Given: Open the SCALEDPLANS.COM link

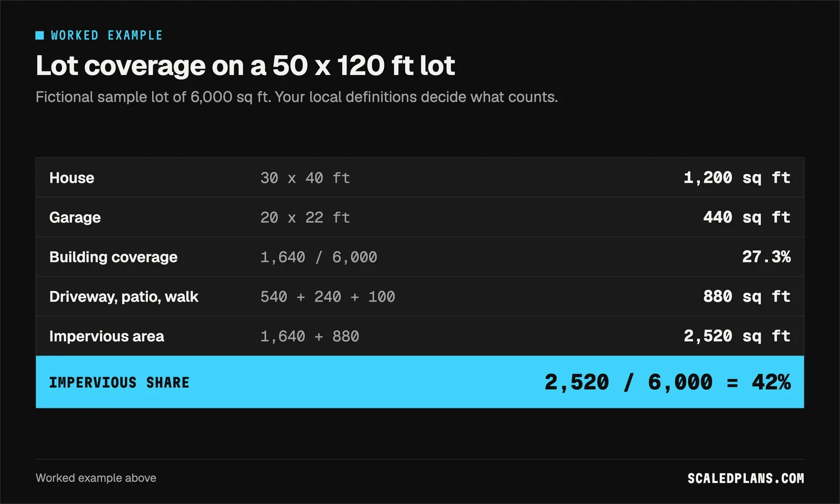Looking at the screenshot, I should tap(746, 478).
